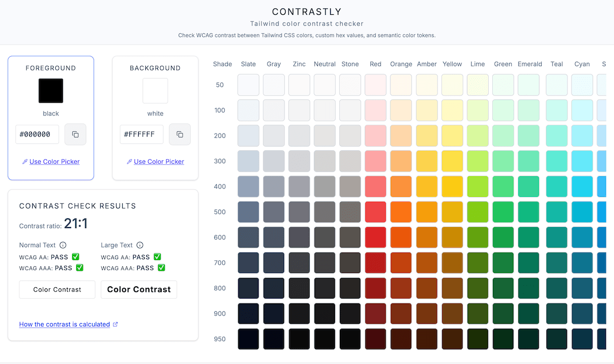Pick the Red 900 swatch
Image resolution: width=614 pixels, height=364 pixels.
[x=376, y=313]
